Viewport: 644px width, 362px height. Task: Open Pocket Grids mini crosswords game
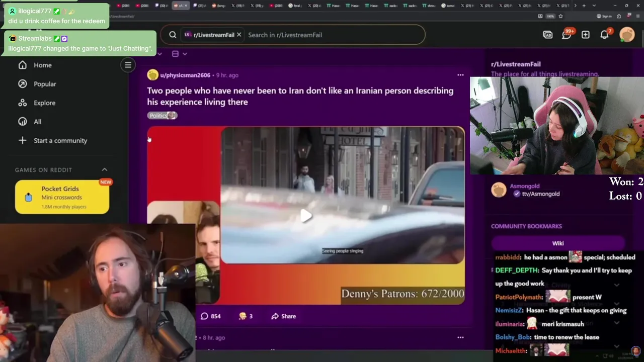click(x=62, y=197)
